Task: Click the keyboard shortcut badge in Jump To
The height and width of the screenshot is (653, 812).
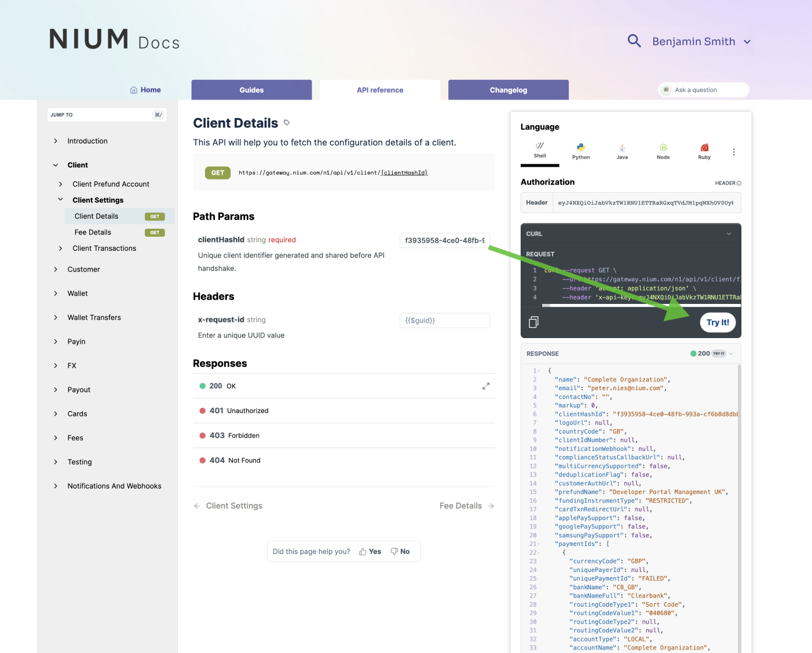Action: click(158, 115)
